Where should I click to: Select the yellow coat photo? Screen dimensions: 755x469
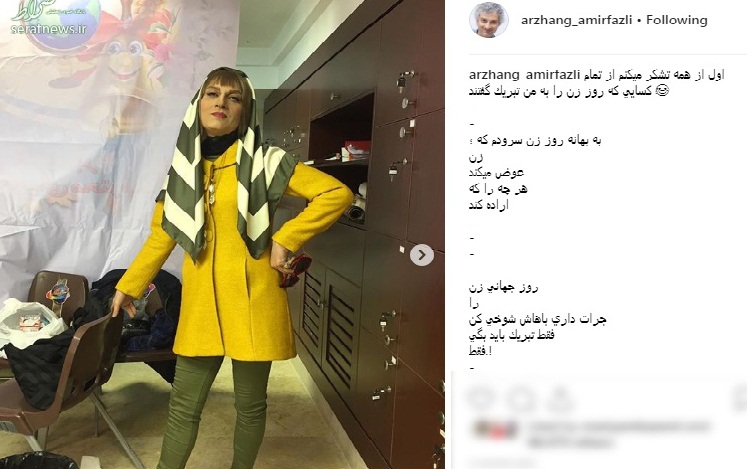pyautogui.click(x=222, y=234)
